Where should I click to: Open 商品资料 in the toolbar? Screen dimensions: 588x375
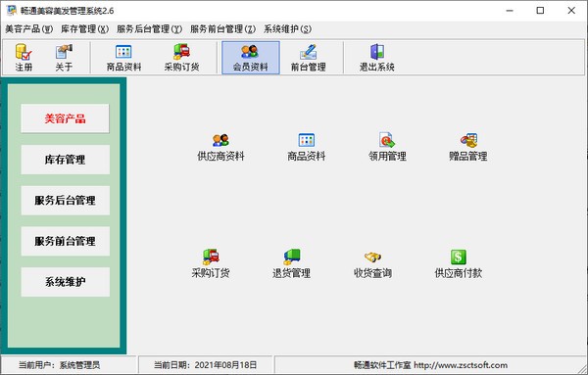click(123, 58)
